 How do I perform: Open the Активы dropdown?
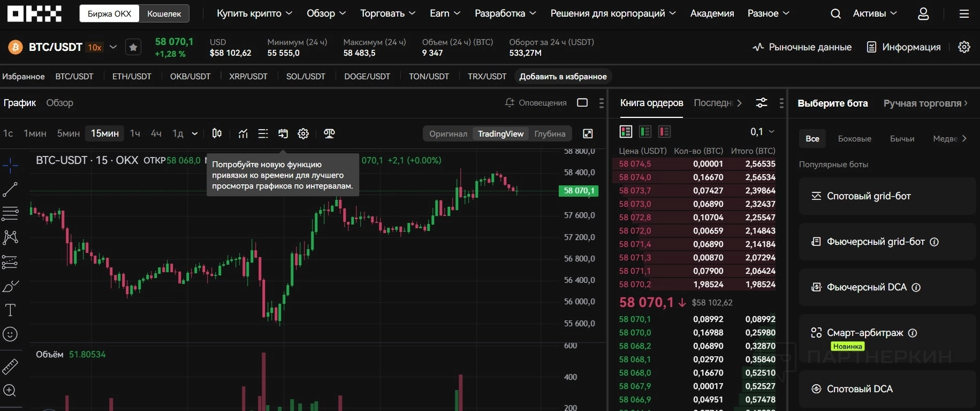(875, 13)
